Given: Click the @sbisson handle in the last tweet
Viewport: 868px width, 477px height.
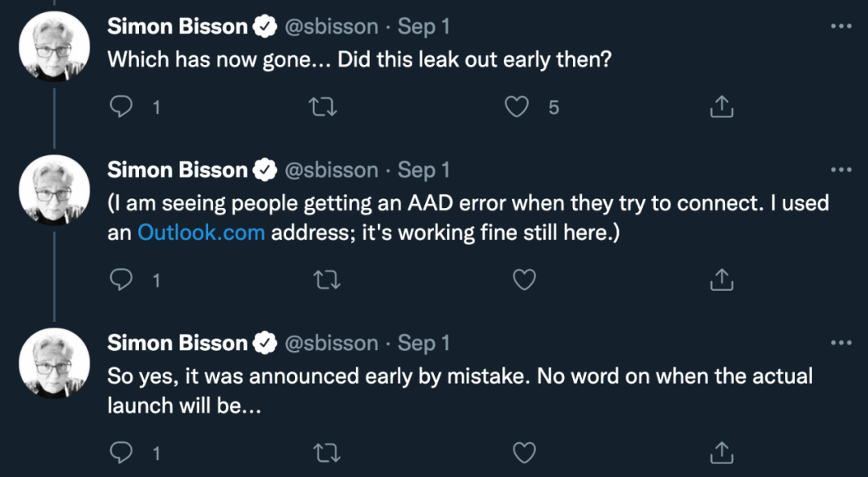Looking at the screenshot, I should coord(332,343).
